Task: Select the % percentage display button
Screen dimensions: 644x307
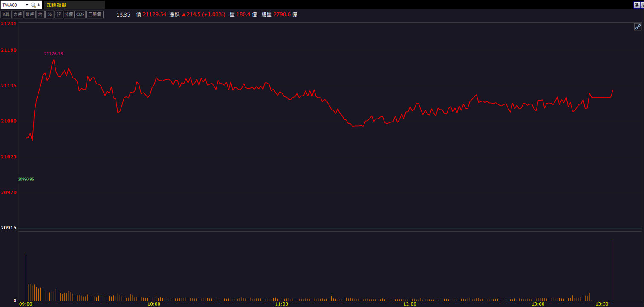Action: pos(49,14)
